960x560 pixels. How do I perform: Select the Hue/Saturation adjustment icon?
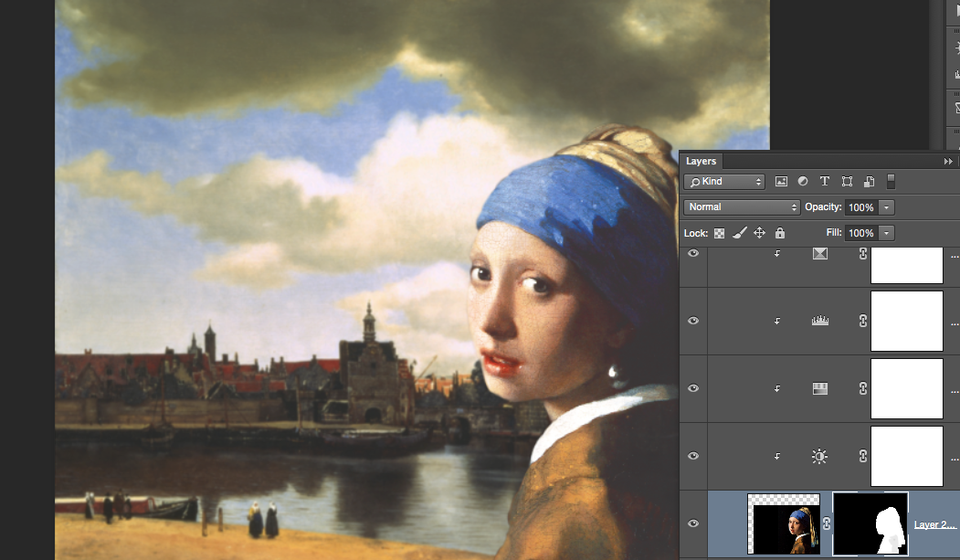click(820, 388)
